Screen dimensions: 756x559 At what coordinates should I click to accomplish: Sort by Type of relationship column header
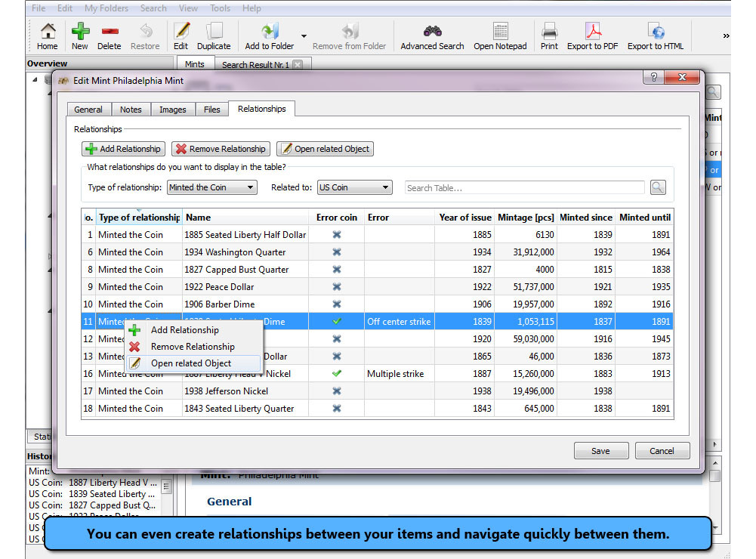tap(139, 218)
